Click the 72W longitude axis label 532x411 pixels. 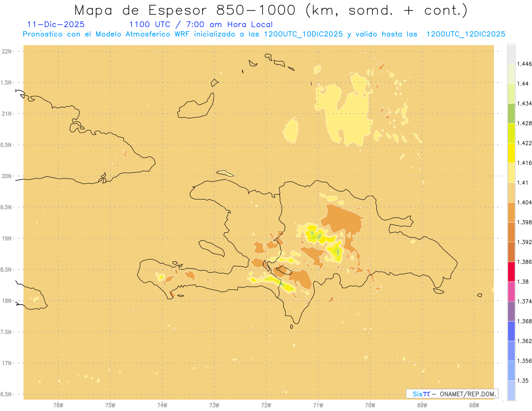tap(266, 405)
